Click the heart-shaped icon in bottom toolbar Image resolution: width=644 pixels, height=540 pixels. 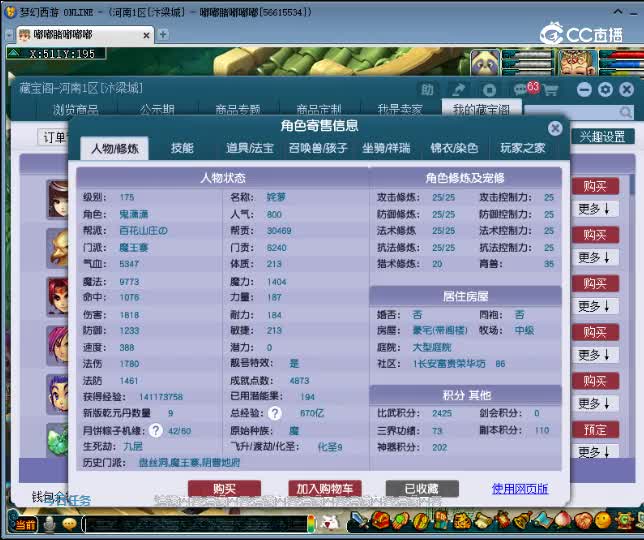[x=582, y=521]
